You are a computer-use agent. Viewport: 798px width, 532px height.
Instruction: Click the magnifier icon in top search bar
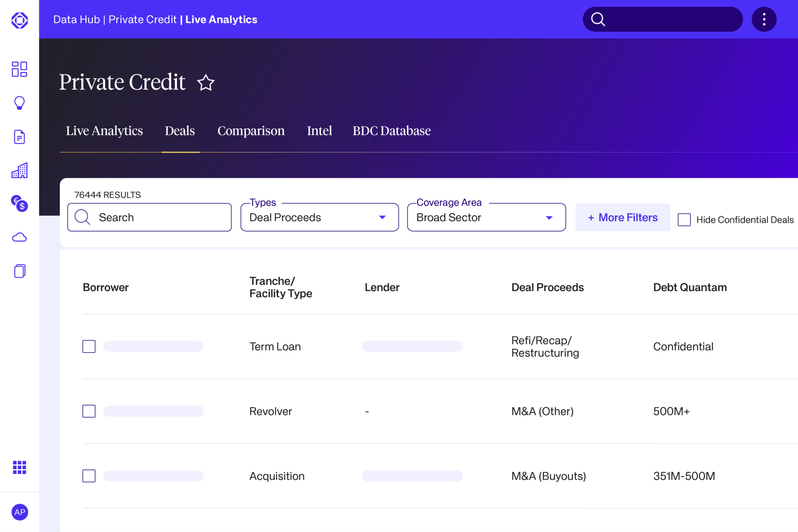click(598, 19)
